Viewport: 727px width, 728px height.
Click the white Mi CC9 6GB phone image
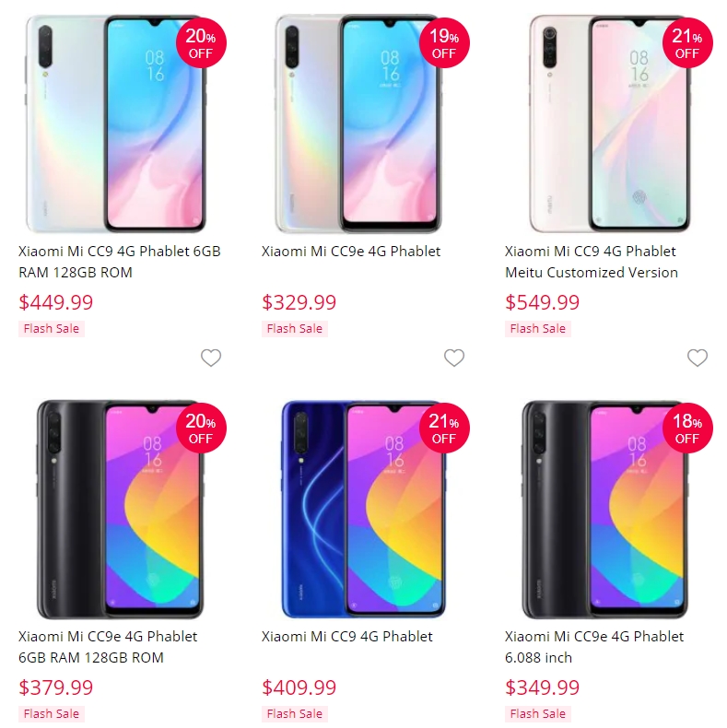tap(116, 123)
